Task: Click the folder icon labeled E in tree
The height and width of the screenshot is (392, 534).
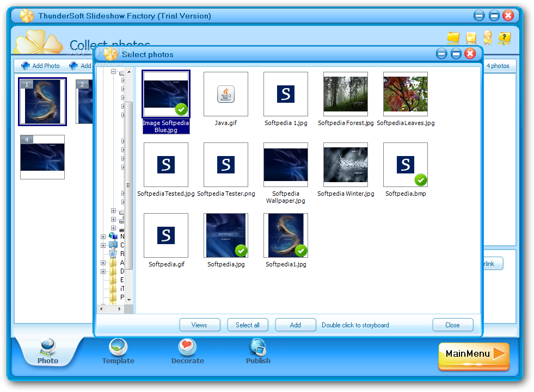Action: pos(113,280)
